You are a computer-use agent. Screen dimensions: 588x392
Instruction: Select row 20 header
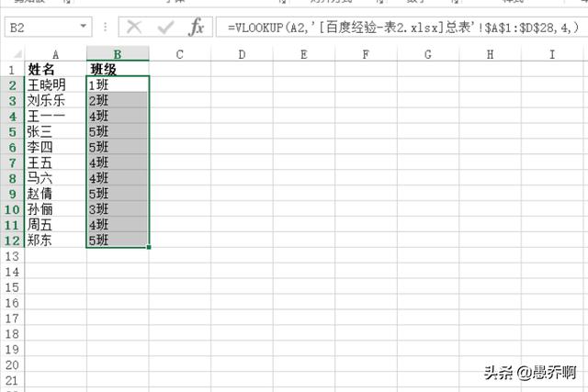point(11,364)
